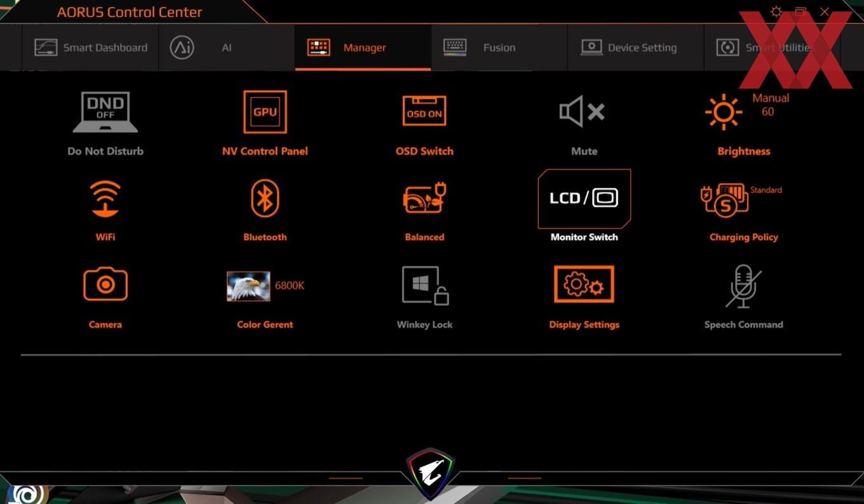
Task: Click the Do Not Disturb label
Action: (105, 151)
